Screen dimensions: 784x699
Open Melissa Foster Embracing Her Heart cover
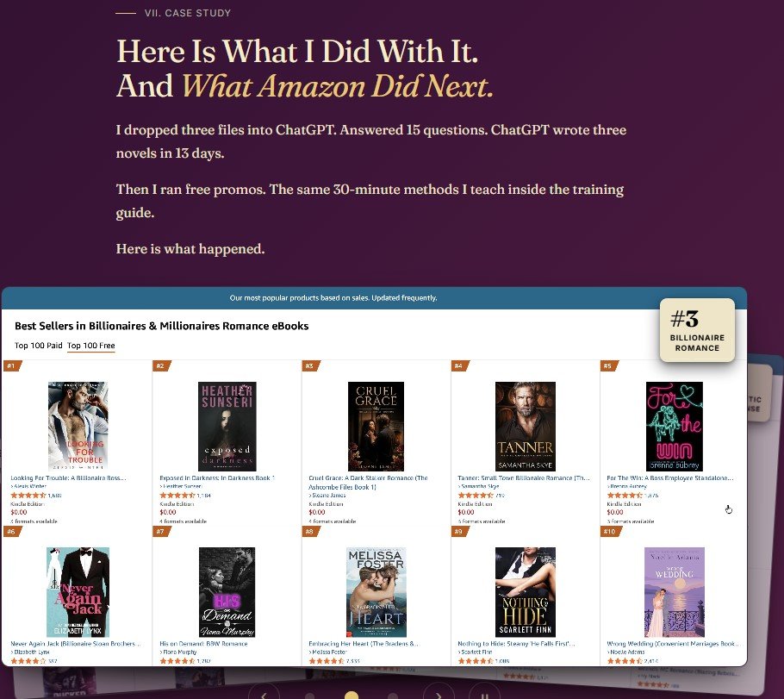pos(376,592)
